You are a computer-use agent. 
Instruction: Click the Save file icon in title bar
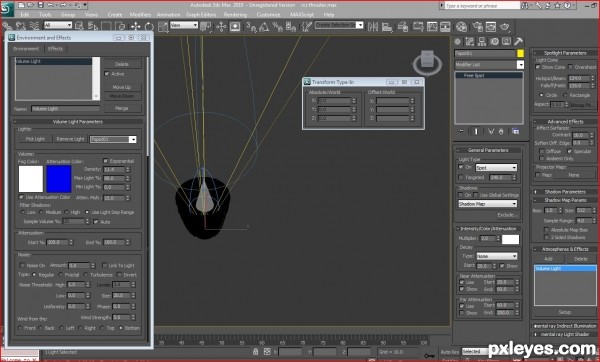click(40, 5)
